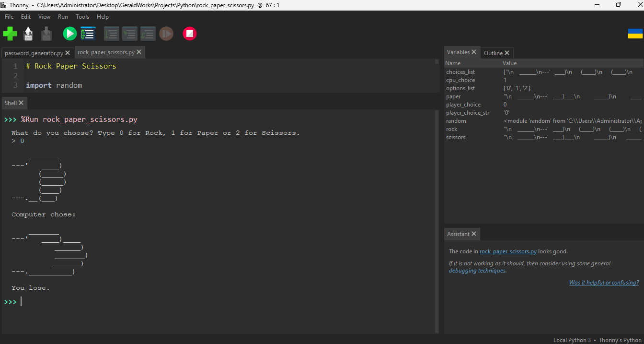Close the rock_paper_scissors.py tab
The image size is (644, 344).
coord(139,52)
